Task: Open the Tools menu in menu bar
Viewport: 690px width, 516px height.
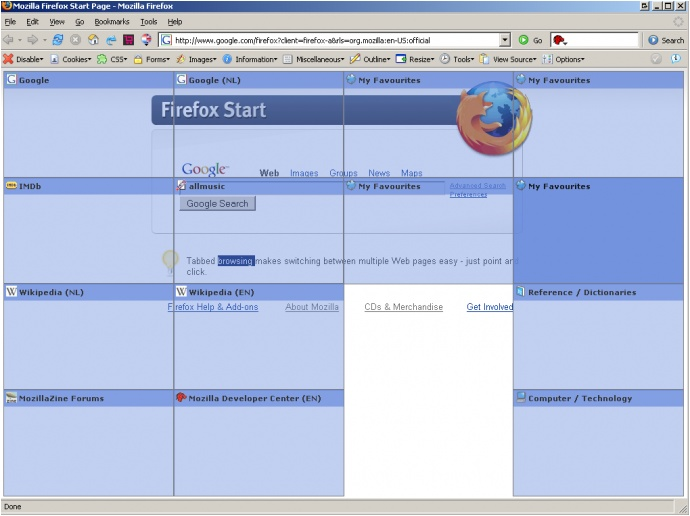Action: 149,22
